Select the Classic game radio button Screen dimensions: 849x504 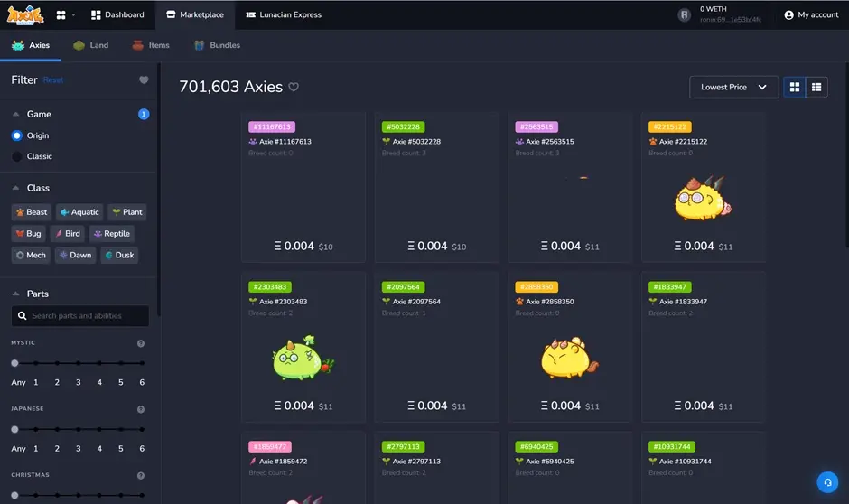click(x=17, y=156)
